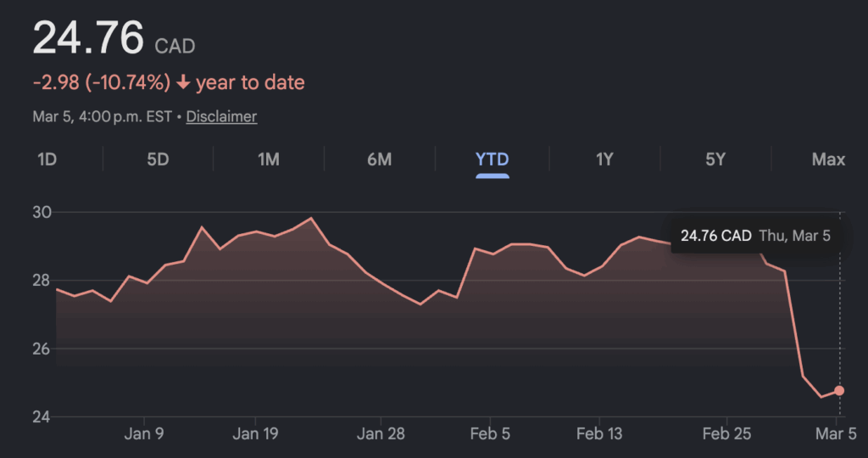The image size is (868, 458).
Task: Click the Jan 9 date axis label
Action: coord(143,434)
